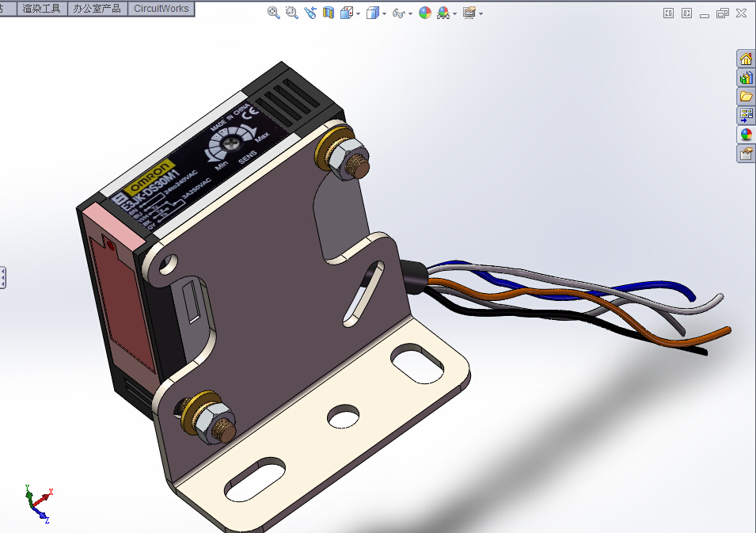
Task: Expand the Apply Scene dropdown arrow
Action: (x=454, y=14)
